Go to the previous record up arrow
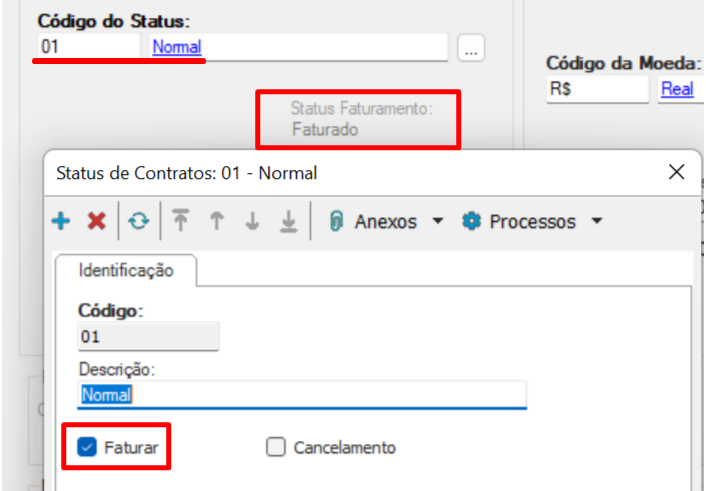 click(217, 221)
